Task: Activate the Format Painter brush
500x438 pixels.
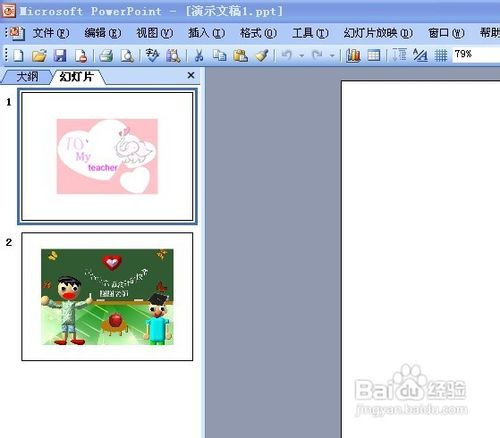Action: point(262,55)
